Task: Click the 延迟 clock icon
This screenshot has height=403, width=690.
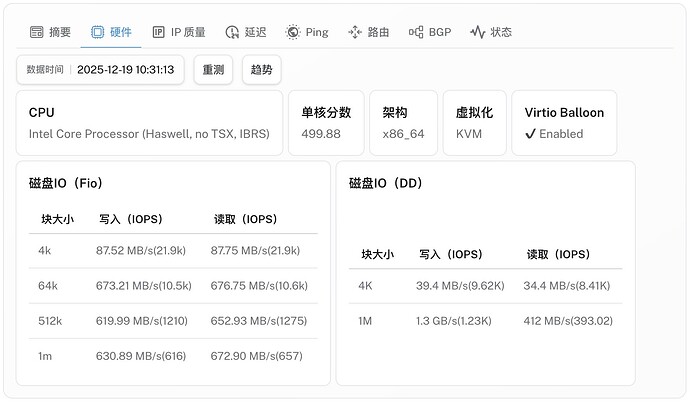Action: (232, 32)
